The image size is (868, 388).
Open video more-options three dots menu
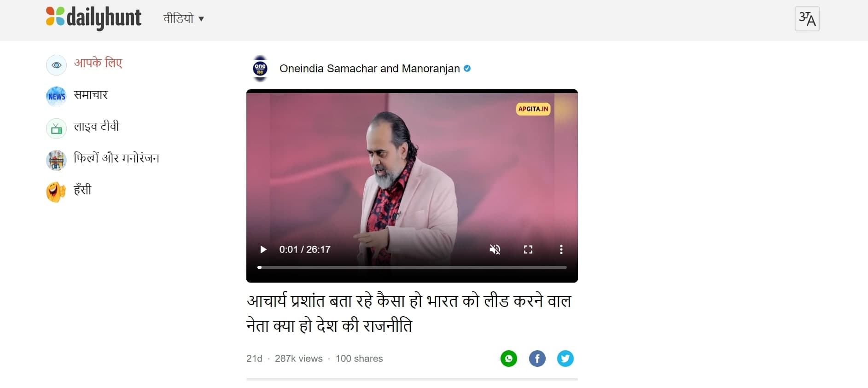[561, 249]
